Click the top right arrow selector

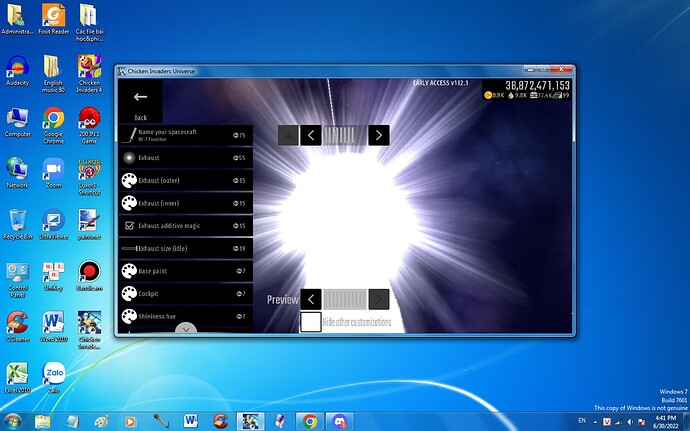tap(378, 135)
